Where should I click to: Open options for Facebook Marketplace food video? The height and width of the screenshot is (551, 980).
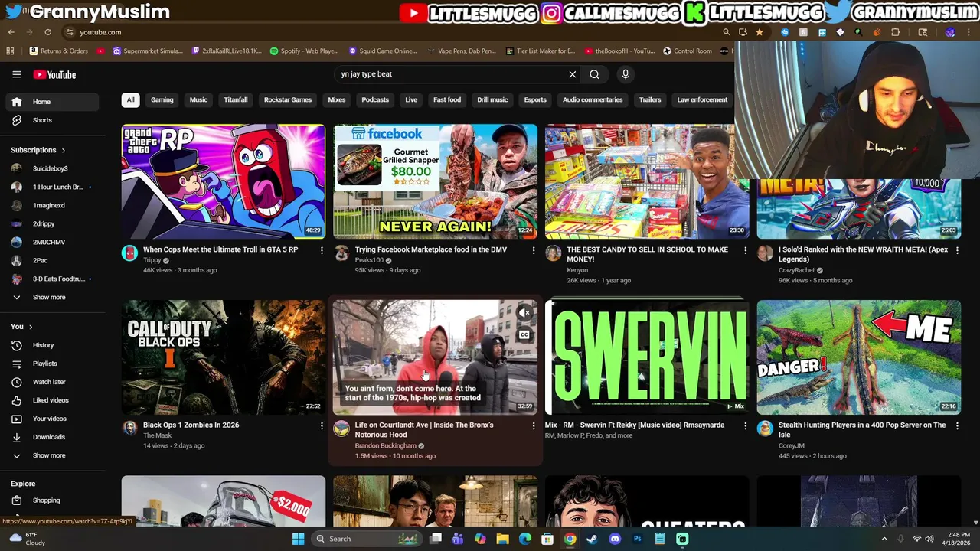(x=534, y=250)
